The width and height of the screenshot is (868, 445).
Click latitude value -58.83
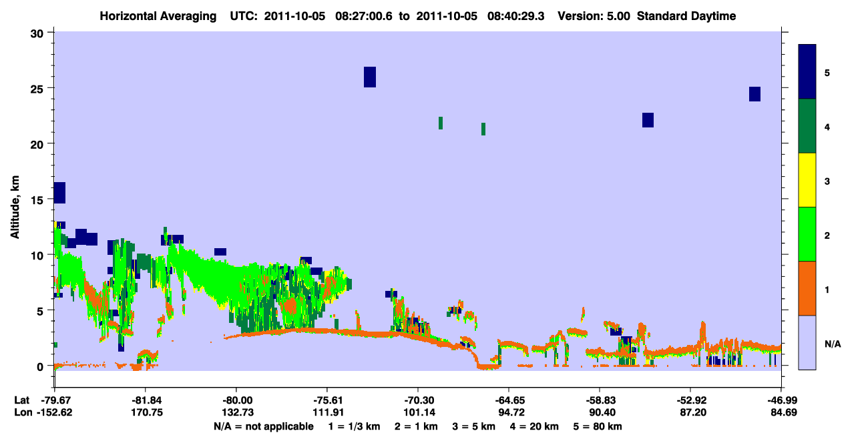click(x=600, y=400)
